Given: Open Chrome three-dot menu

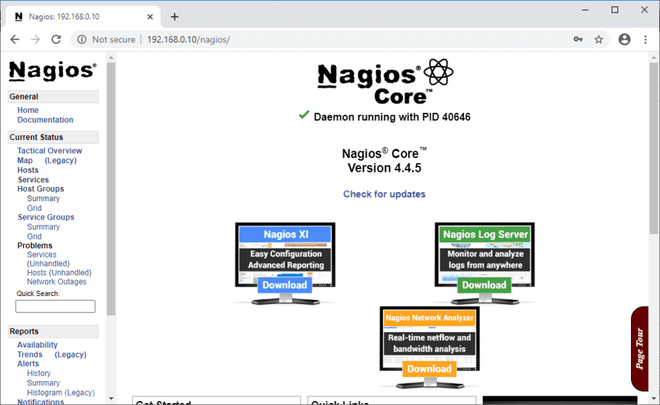Looking at the screenshot, I should pyautogui.click(x=645, y=40).
